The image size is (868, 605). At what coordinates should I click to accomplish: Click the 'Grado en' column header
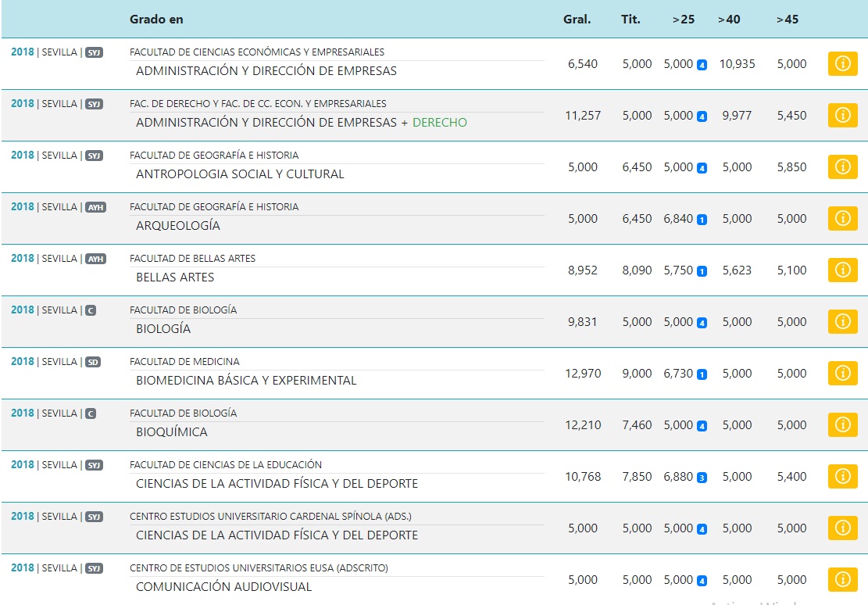[x=156, y=20]
